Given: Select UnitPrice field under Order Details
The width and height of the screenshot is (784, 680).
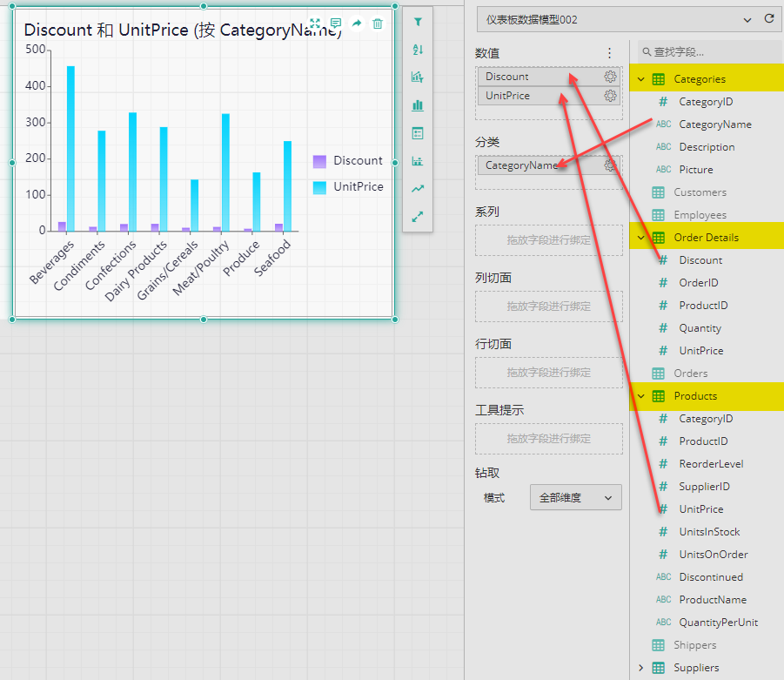Looking at the screenshot, I should (x=701, y=351).
